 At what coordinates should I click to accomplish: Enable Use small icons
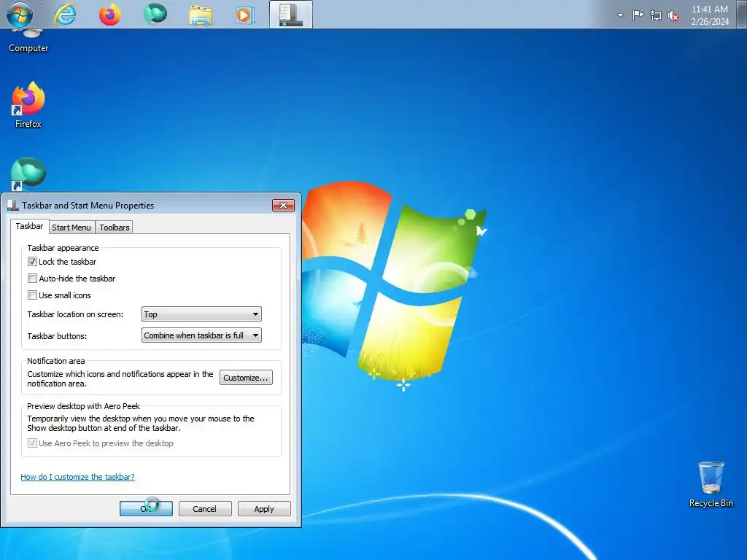point(32,295)
